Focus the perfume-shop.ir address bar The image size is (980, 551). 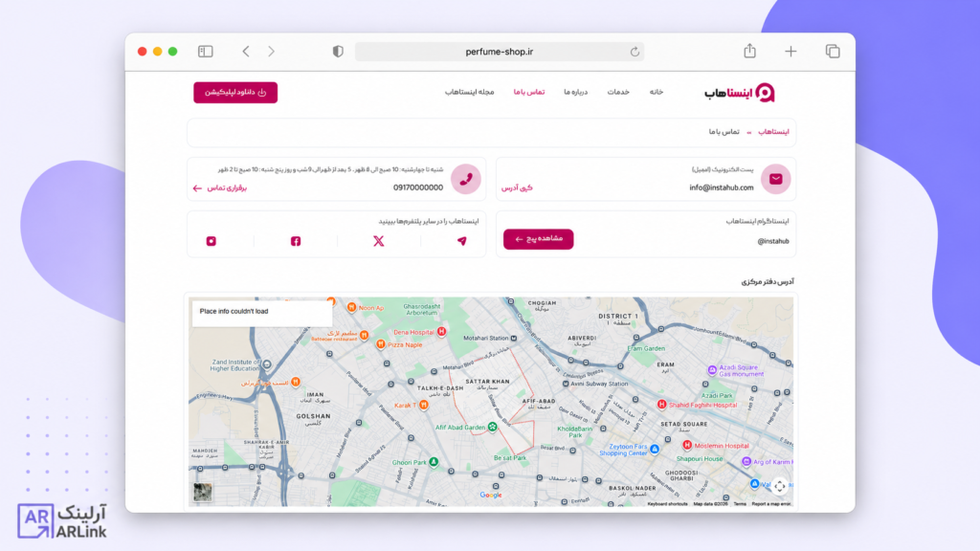pyautogui.click(x=499, y=52)
